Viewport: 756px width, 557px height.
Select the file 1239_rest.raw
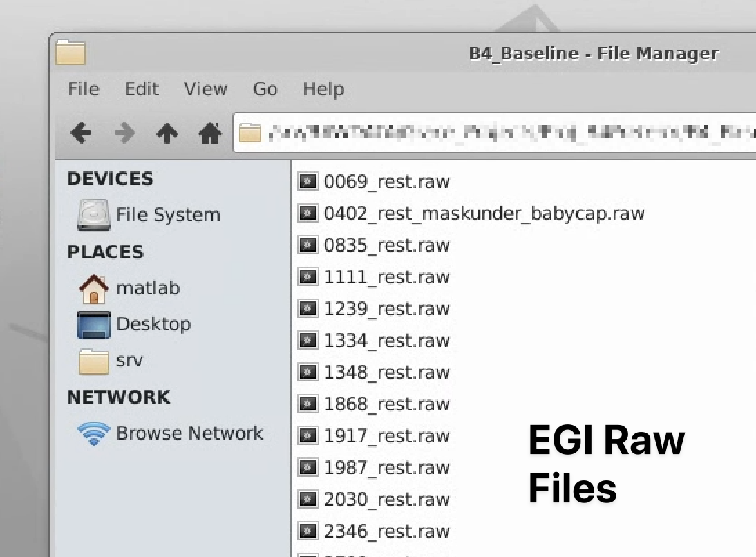(386, 309)
